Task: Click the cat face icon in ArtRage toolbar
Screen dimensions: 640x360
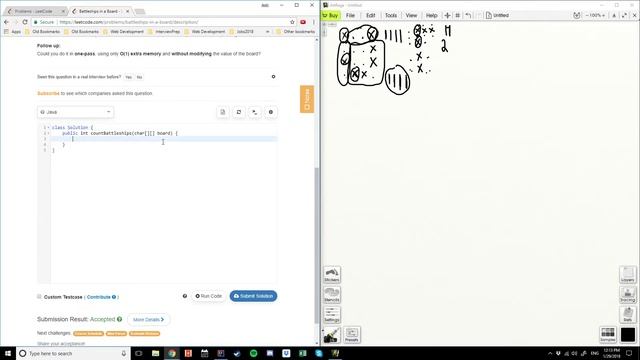Action: coord(576,16)
